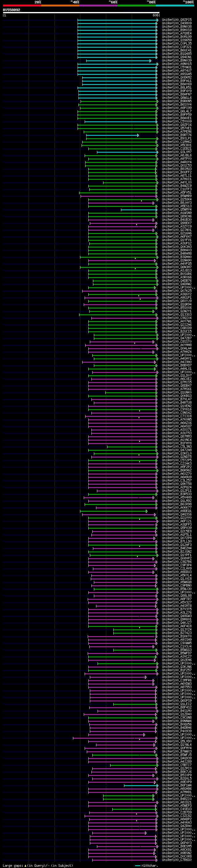Click the cyan ~100% legend color segment
Viewport: 197px width, 868px height.
tap(175, 6)
